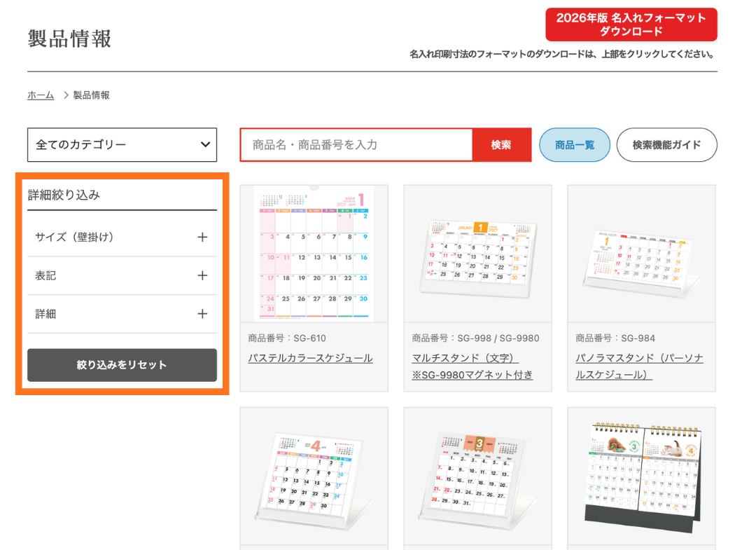
Task: Open the 全てのカテゴリー dropdown
Action: pyautogui.click(x=122, y=145)
